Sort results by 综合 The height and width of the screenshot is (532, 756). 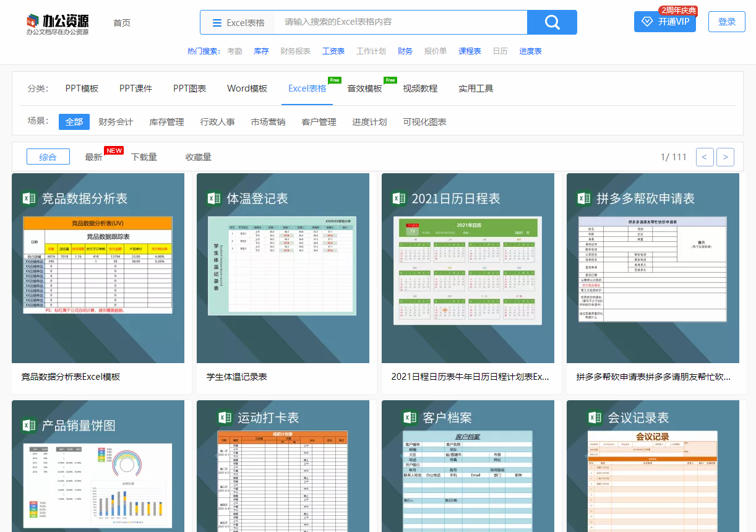tap(48, 157)
